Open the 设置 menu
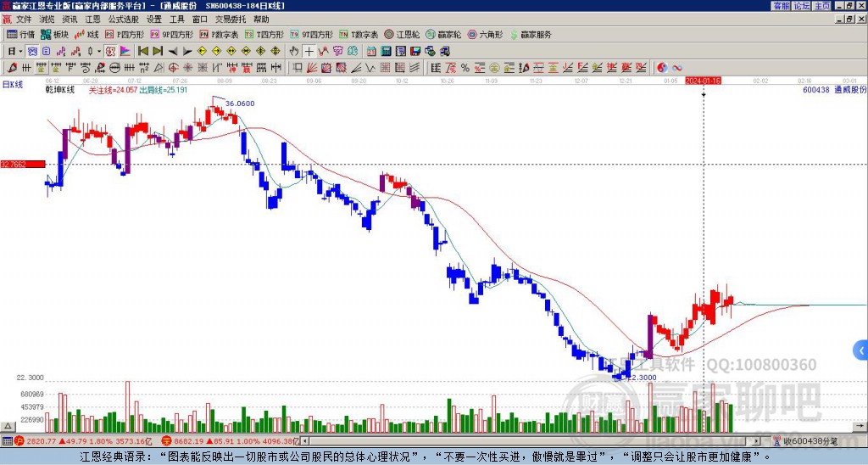Image resolution: width=868 pixels, height=465 pixels. click(x=154, y=20)
